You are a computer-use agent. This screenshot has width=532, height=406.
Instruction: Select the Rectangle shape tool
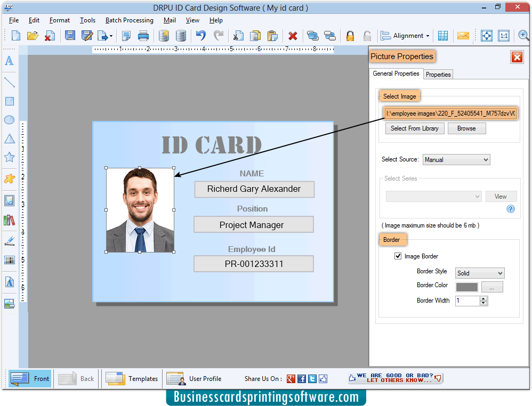click(x=10, y=101)
